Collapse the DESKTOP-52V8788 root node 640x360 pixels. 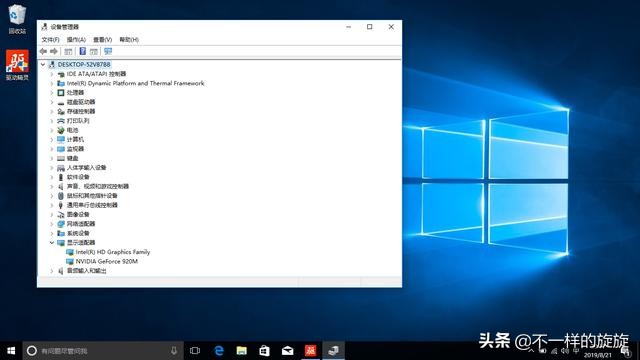(x=43, y=64)
